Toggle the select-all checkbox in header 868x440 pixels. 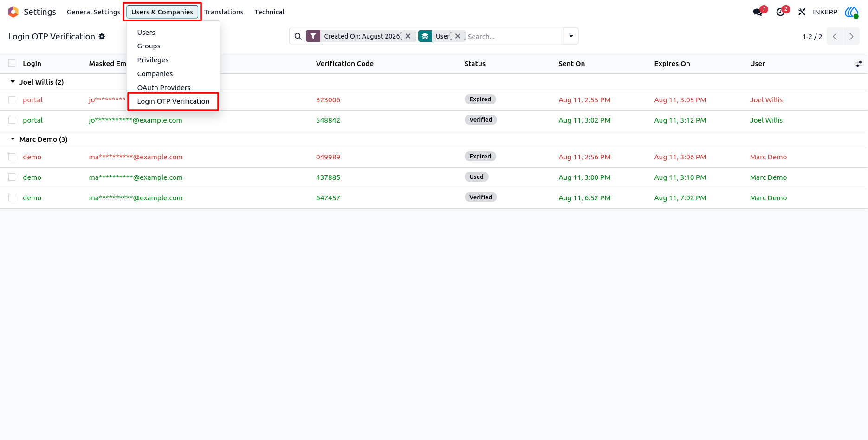coord(12,63)
